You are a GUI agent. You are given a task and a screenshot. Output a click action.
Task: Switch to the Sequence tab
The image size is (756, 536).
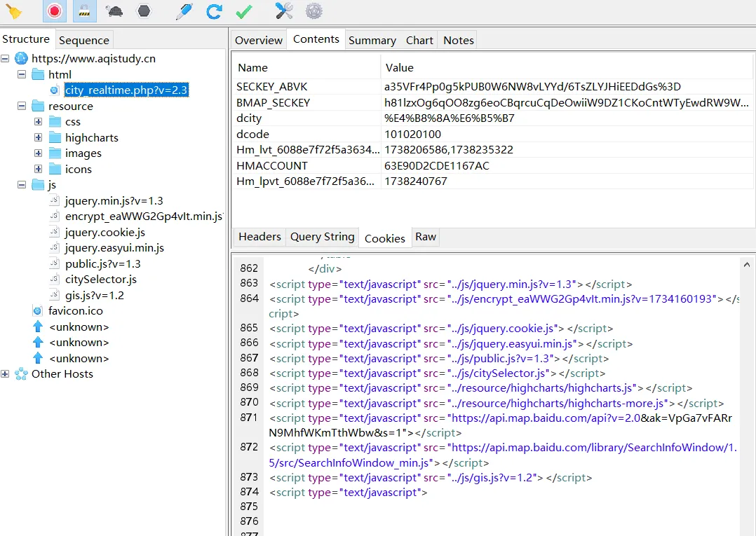[84, 40]
